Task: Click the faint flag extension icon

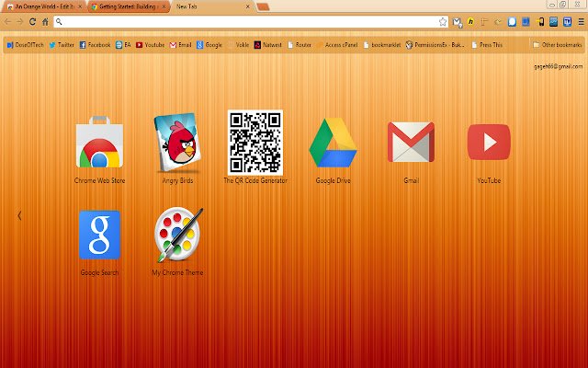Action: point(484,22)
